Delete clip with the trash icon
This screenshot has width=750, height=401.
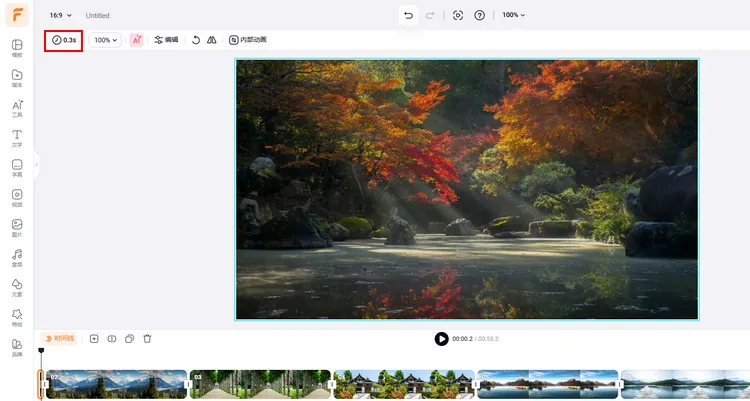pyautogui.click(x=147, y=339)
